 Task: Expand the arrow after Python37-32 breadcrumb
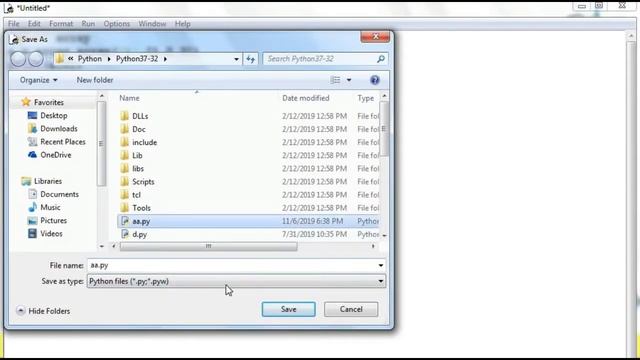click(x=165, y=59)
